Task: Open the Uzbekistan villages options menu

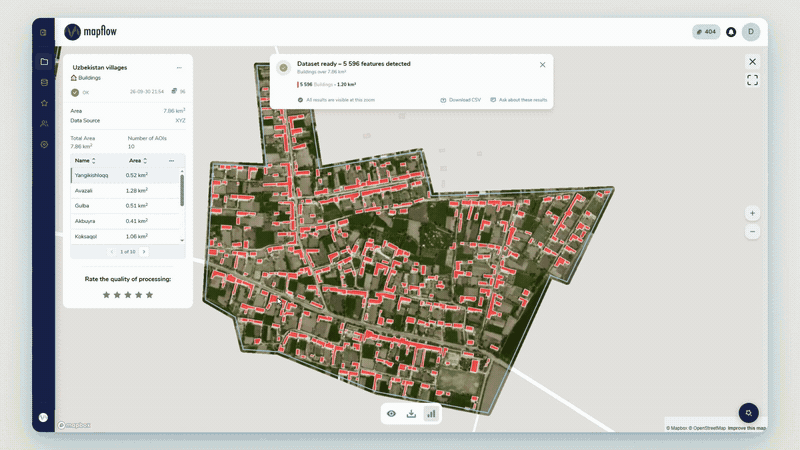Action: pos(179,68)
